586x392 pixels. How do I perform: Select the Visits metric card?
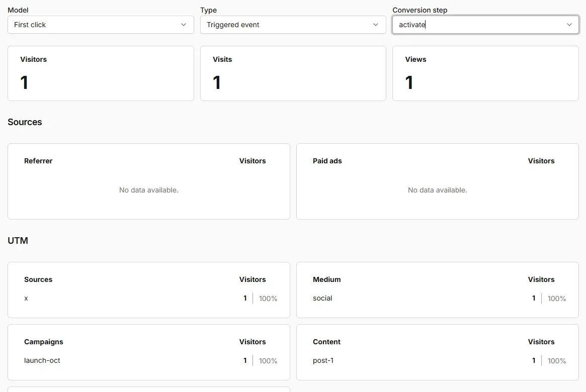coord(293,73)
